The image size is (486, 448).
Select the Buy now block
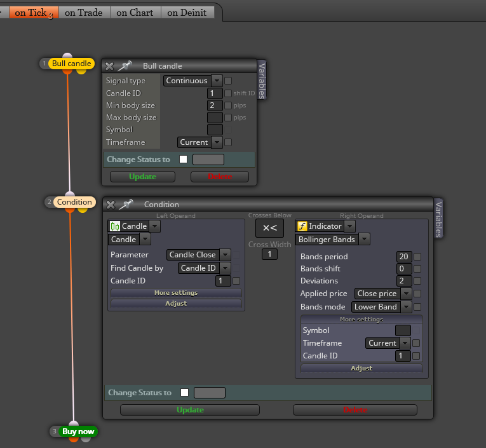pyautogui.click(x=78, y=431)
